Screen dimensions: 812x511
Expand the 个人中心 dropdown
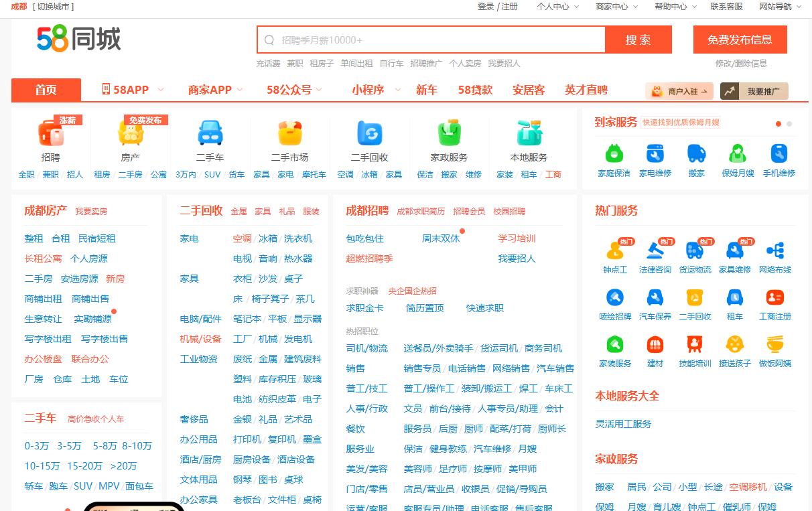click(x=557, y=7)
